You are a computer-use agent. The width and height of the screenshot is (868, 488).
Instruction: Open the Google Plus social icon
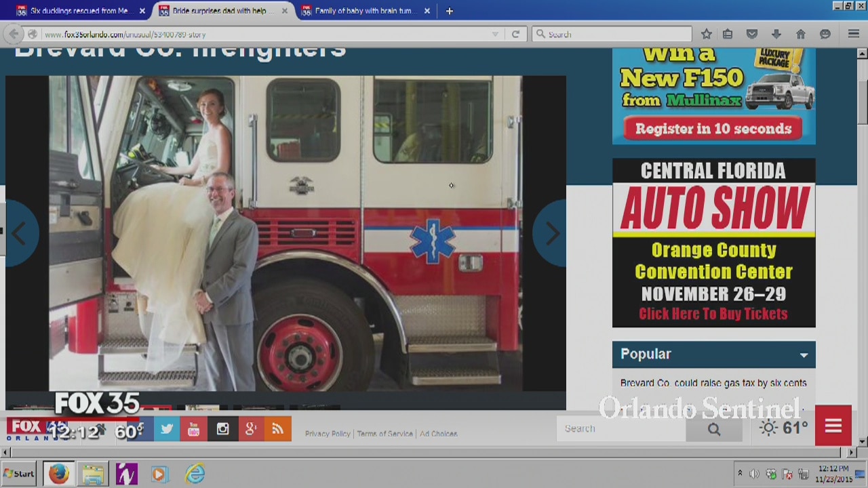[x=250, y=429]
